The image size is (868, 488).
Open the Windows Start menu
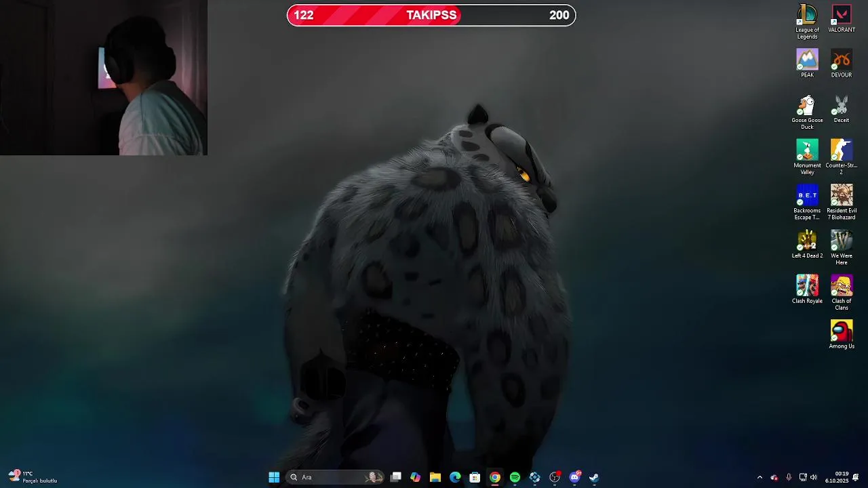[274, 477]
